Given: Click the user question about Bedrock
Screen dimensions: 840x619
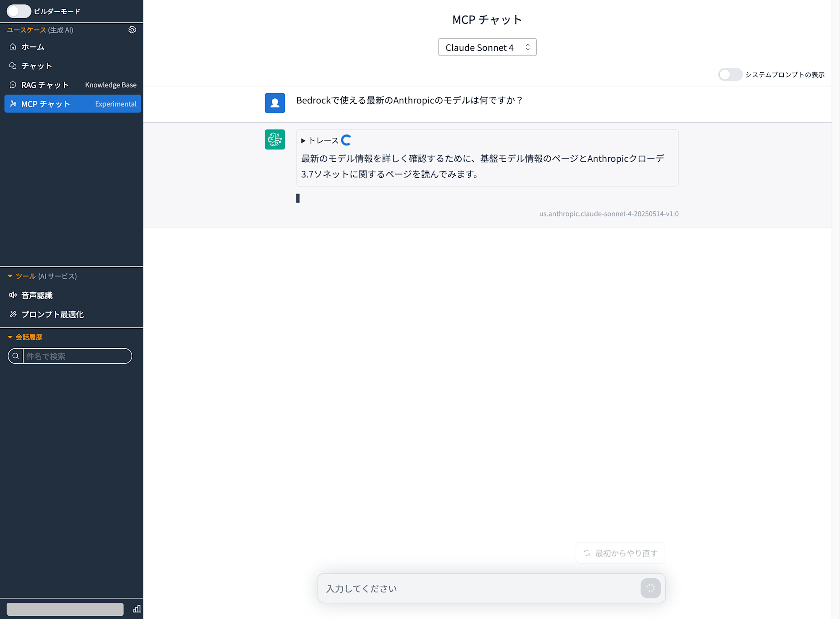Looking at the screenshot, I should click(x=409, y=100).
